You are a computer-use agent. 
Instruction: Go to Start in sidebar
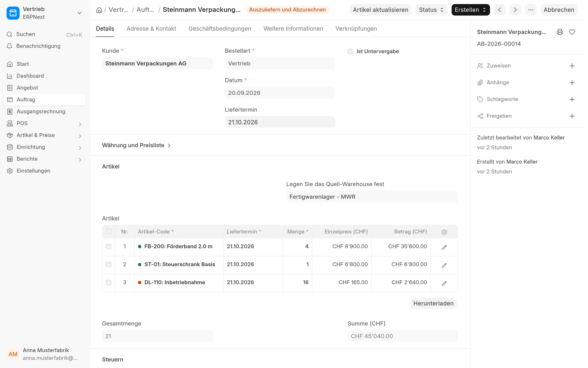click(x=45, y=64)
